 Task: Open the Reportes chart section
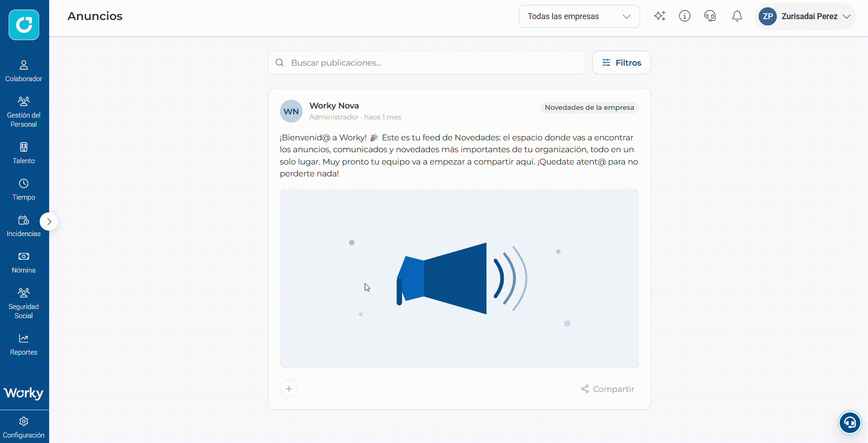(24, 345)
